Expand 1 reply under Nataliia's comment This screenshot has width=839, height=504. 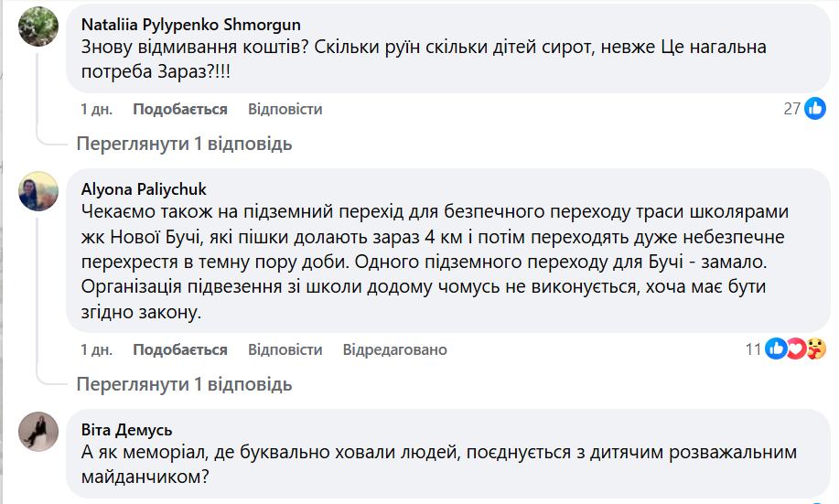(184, 144)
